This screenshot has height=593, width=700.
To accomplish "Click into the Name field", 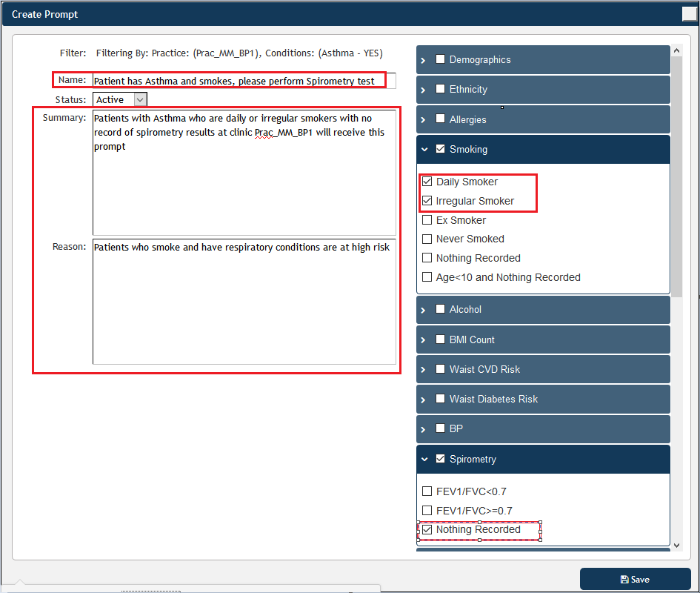I will pyautogui.click(x=244, y=81).
